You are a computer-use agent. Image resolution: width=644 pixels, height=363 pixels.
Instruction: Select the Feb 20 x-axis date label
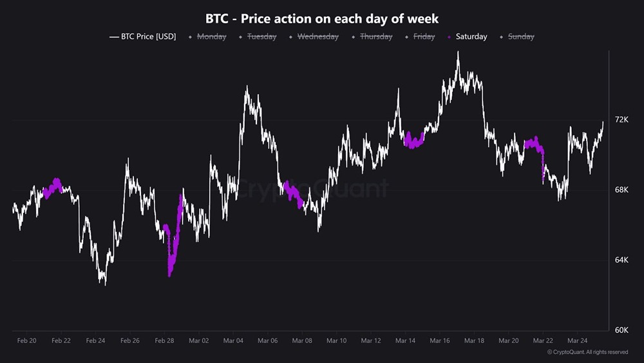[26, 340]
